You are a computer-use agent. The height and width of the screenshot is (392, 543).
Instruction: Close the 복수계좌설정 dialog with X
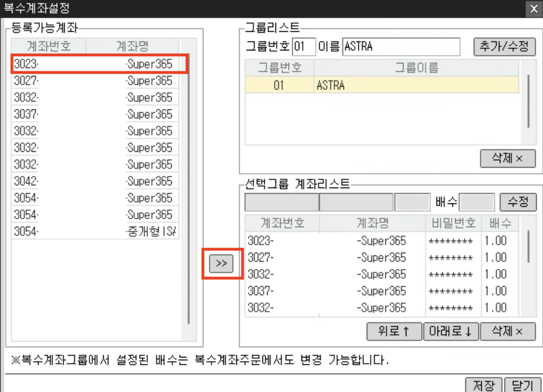pyautogui.click(x=533, y=8)
